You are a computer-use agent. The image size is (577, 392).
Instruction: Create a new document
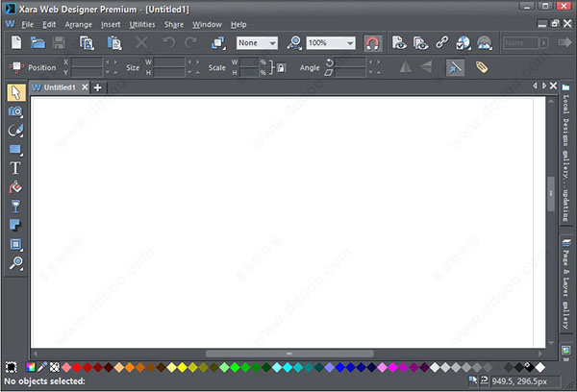point(16,42)
